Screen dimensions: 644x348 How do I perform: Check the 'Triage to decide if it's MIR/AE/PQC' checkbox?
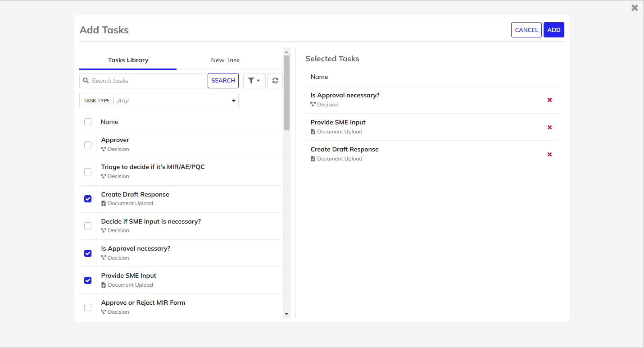click(x=88, y=172)
